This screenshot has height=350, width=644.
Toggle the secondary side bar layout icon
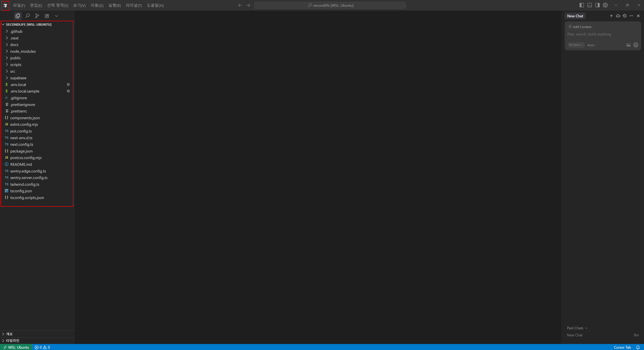coord(597,5)
